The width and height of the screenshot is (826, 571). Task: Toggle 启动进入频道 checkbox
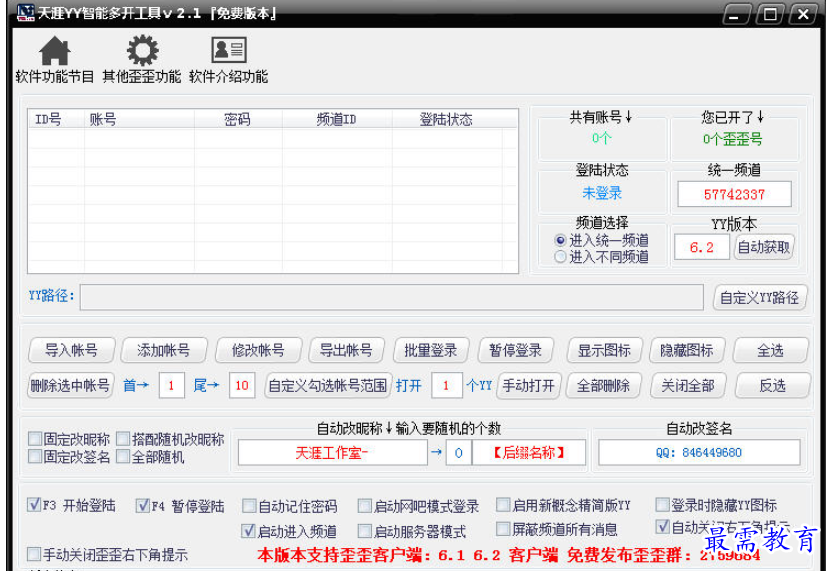coord(248,530)
